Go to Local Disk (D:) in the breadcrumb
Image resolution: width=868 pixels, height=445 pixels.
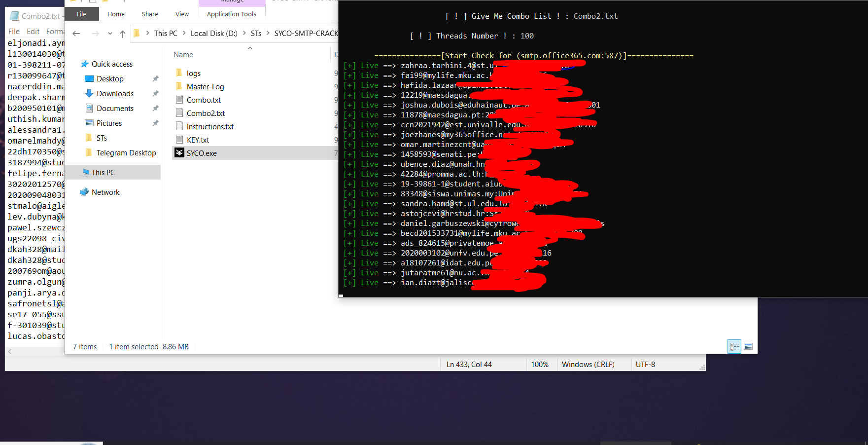pos(214,33)
